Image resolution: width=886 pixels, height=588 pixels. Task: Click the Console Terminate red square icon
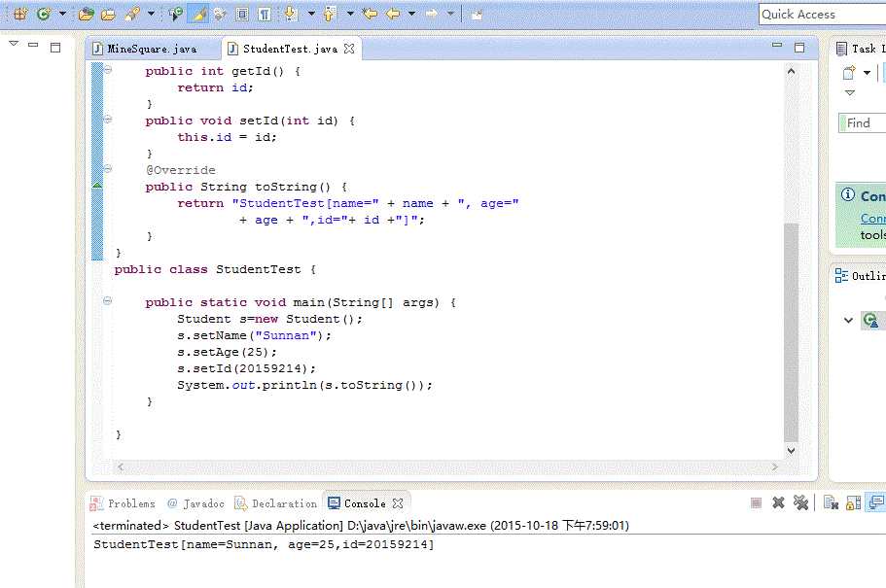coord(756,502)
